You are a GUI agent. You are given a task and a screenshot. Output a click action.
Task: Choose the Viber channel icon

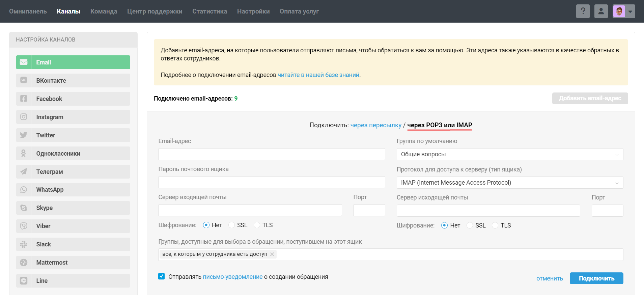point(24,226)
